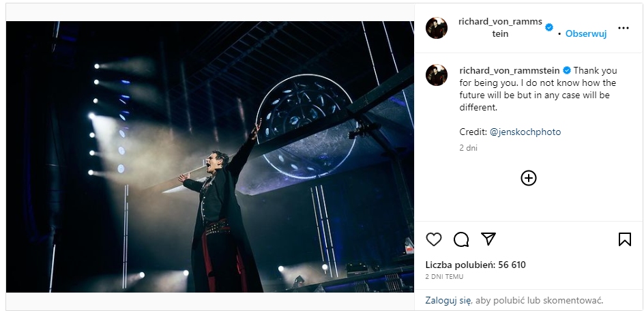Share the post using the paper plane icon

[x=488, y=239]
